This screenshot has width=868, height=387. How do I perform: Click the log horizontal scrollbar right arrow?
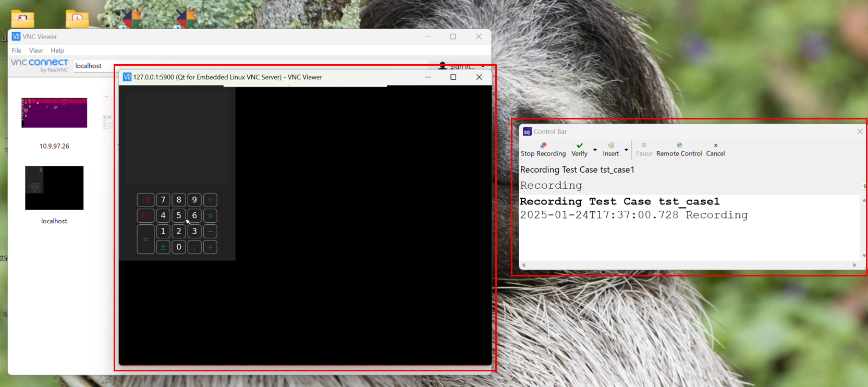(x=854, y=265)
